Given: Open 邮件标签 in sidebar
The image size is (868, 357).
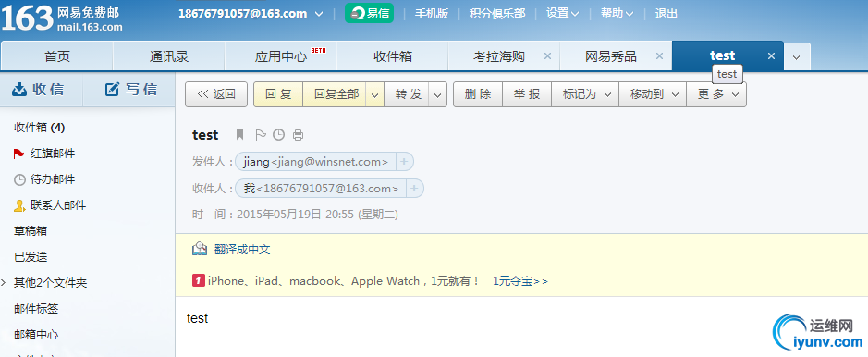Looking at the screenshot, I should (x=36, y=309).
